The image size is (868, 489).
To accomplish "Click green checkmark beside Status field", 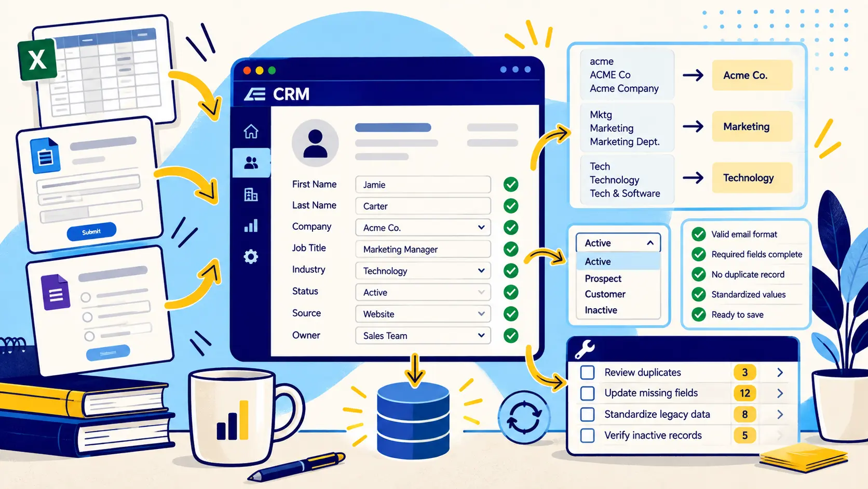I will click(511, 292).
